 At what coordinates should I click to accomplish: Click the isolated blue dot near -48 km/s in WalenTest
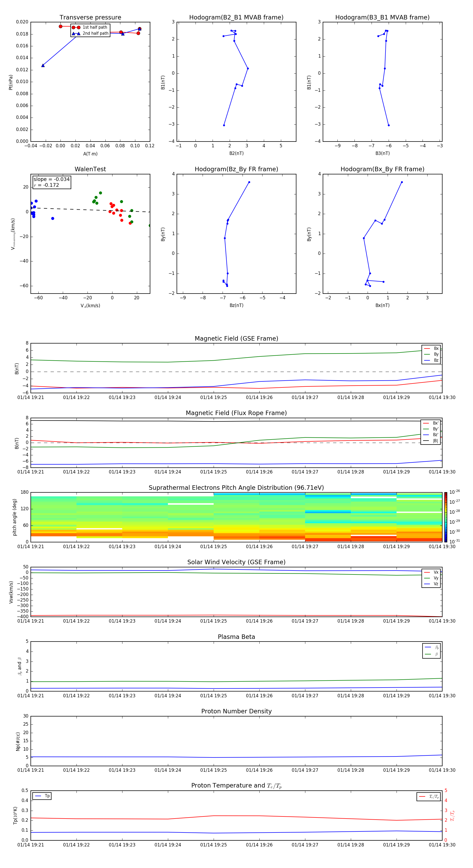coord(53,219)
